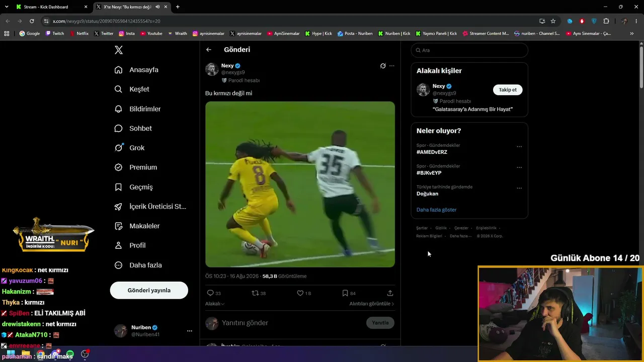Open Grok actions icon on Nexy's post
The image size is (644, 362).
(383, 66)
